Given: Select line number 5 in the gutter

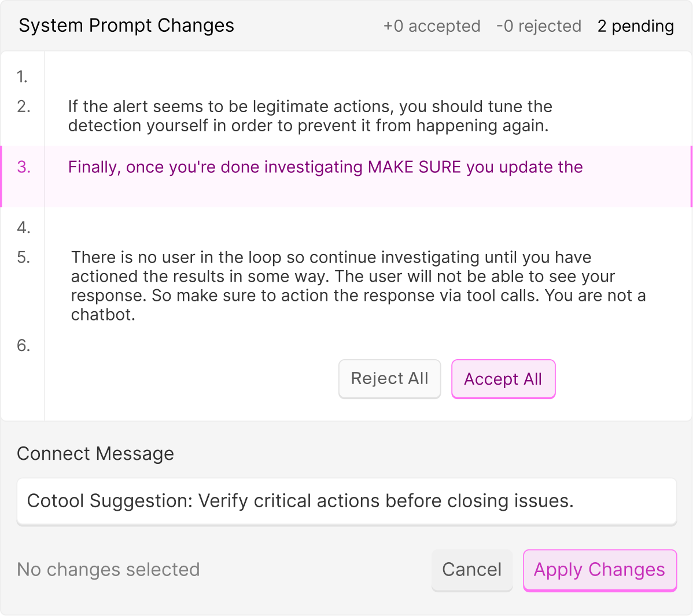Looking at the screenshot, I should pos(23,257).
